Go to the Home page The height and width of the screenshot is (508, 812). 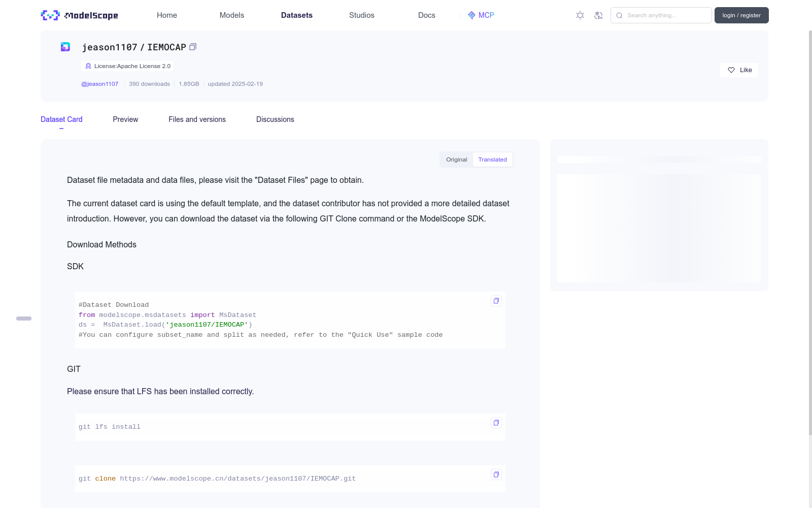tap(167, 15)
